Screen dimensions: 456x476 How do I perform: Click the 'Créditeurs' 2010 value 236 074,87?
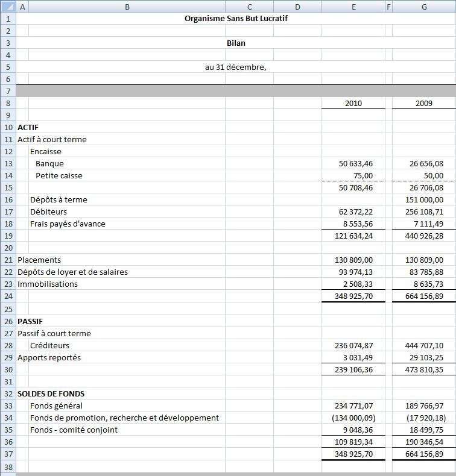(x=353, y=345)
